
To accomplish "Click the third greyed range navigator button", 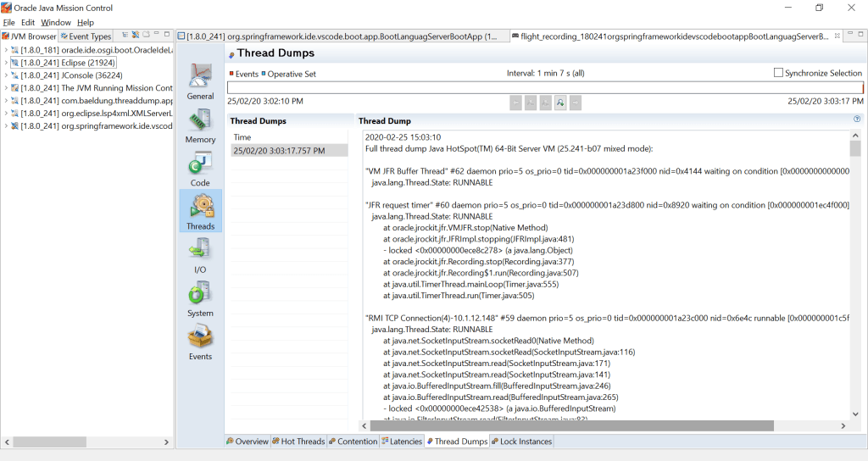I will coord(545,103).
